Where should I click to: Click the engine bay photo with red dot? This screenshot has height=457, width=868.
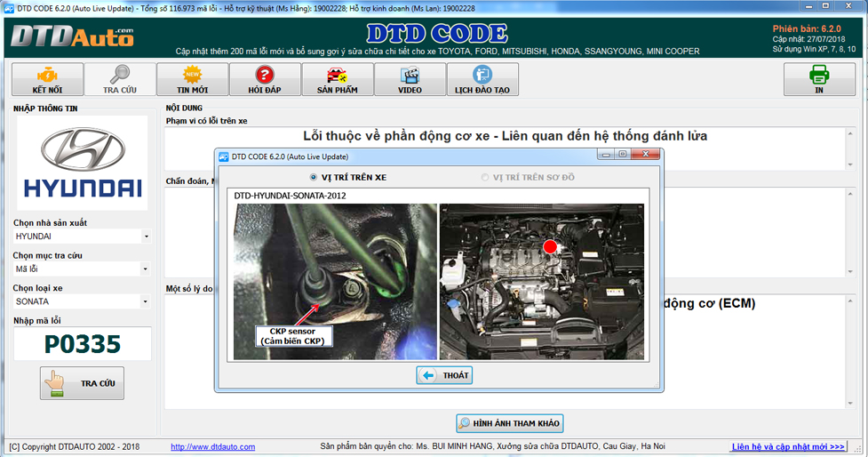click(542, 281)
